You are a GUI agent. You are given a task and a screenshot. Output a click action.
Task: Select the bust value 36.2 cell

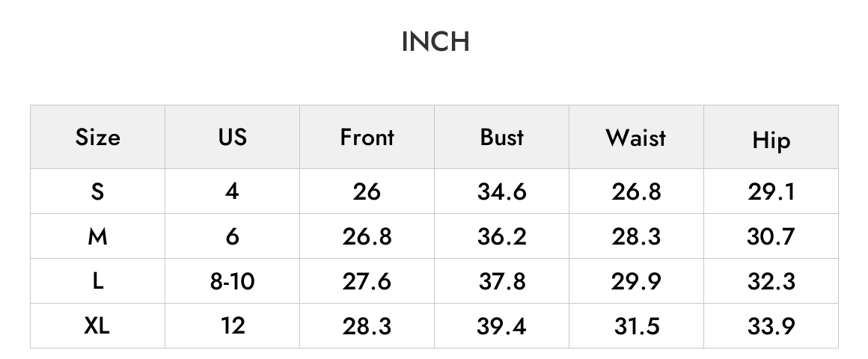(x=501, y=236)
